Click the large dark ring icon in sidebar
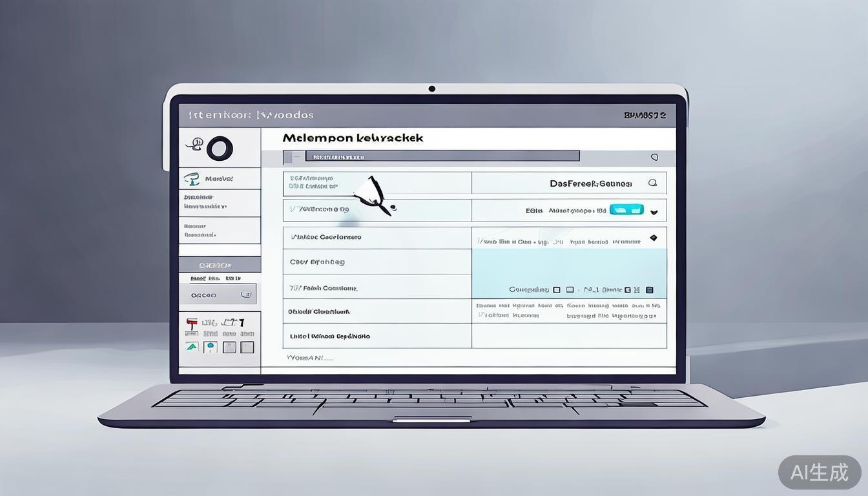The image size is (868, 496). point(220,149)
